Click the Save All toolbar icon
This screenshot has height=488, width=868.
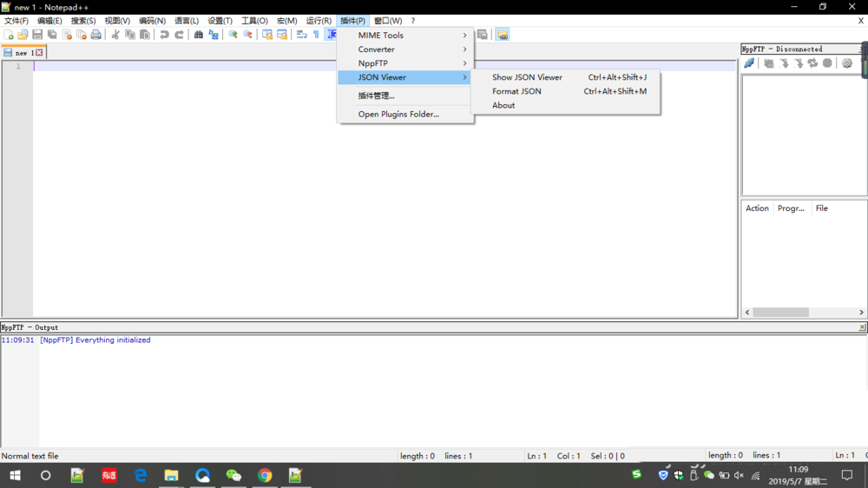coord(52,35)
